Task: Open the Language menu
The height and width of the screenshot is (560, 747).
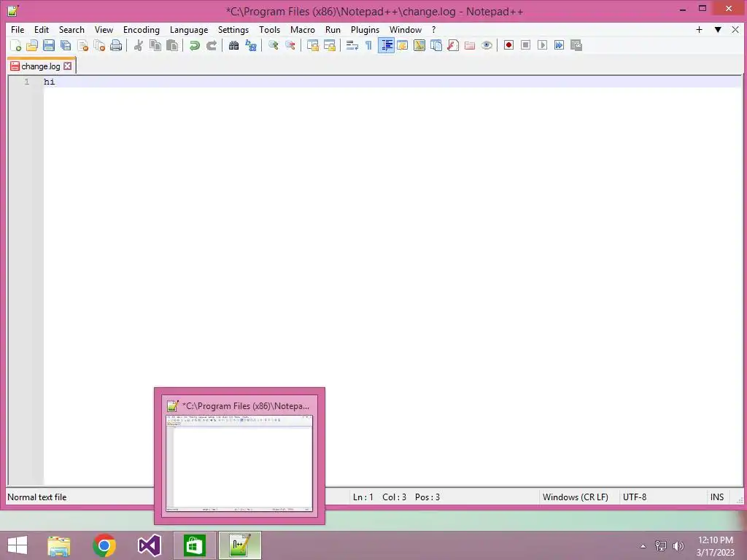Action: [x=189, y=29]
